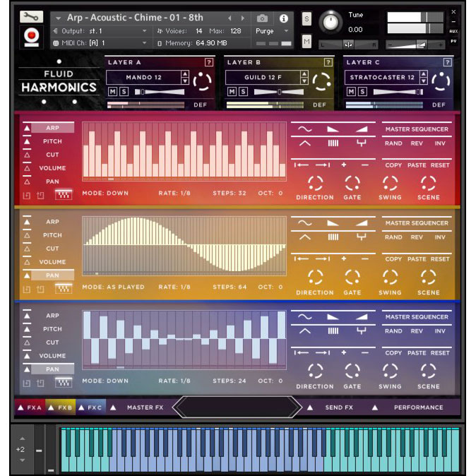Adjust the Tune knob
Image resolution: width=476 pixels, height=476 pixels.
click(x=331, y=22)
